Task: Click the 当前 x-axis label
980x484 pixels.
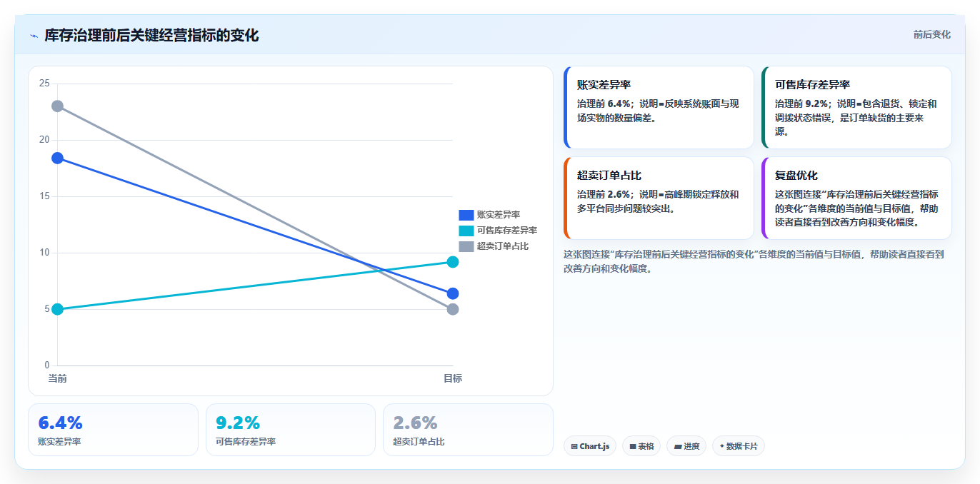Action: [x=57, y=378]
